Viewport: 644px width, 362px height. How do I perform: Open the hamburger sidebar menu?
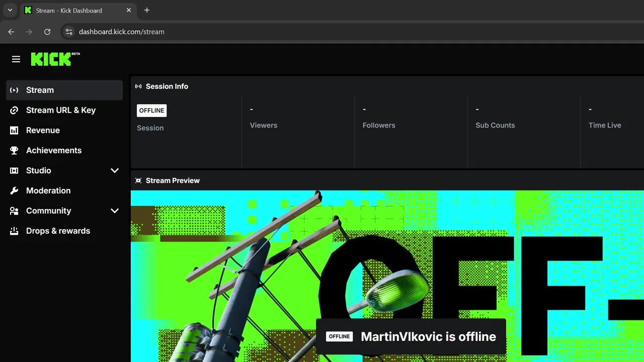[x=16, y=59]
